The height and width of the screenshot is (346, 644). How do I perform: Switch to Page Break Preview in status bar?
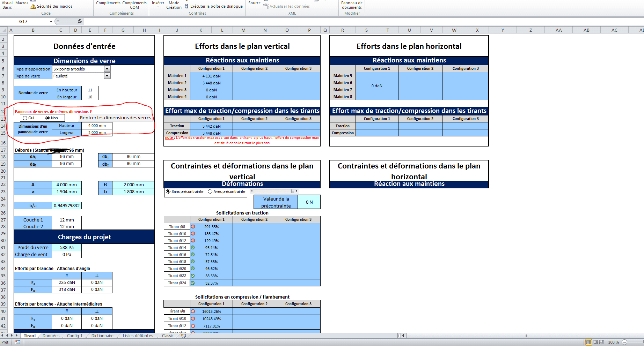click(x=602, y=342)
